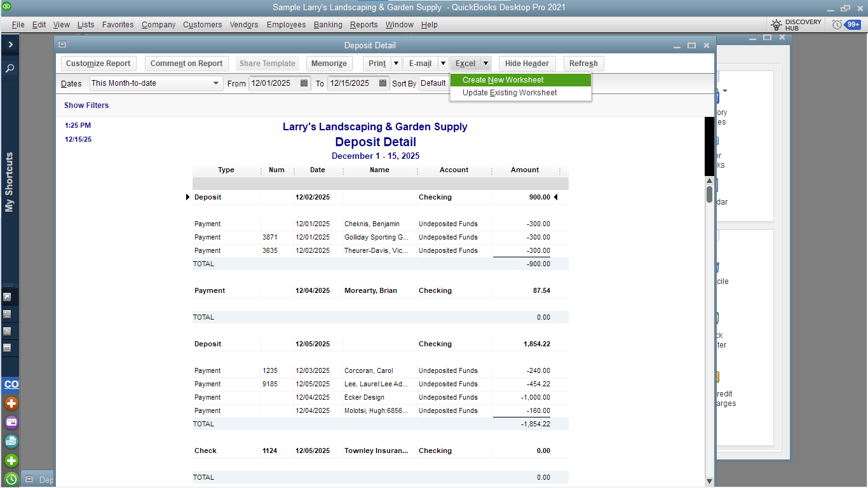Click the Name column header
The image size is (868, 488).
click(379, 170)
